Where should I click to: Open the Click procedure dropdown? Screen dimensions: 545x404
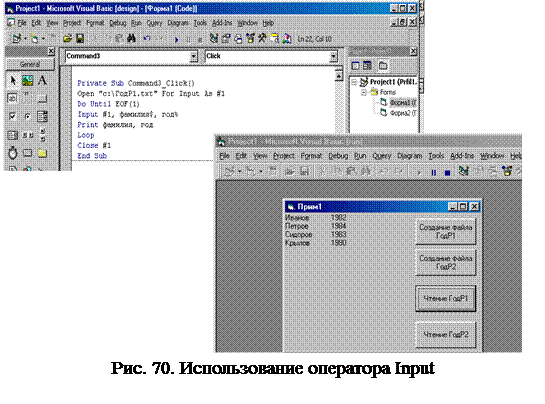point(333,56)
